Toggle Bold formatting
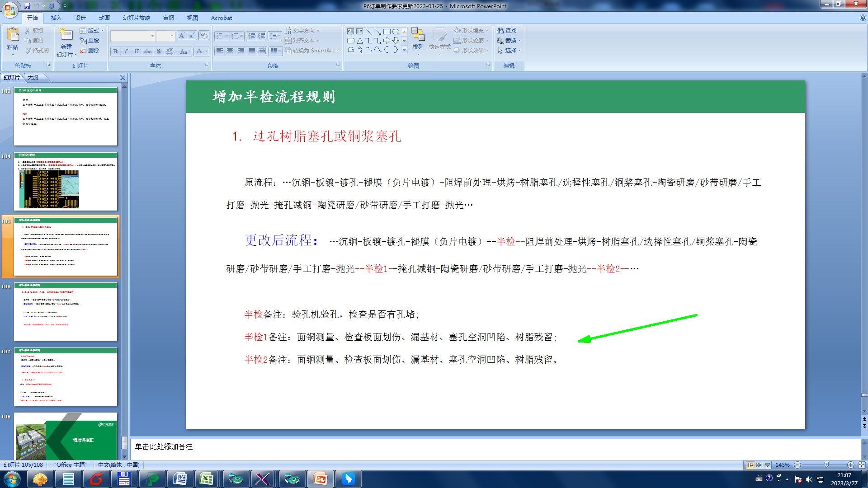The width and height of the screenshot is (868, 488). tap(115, 51)
